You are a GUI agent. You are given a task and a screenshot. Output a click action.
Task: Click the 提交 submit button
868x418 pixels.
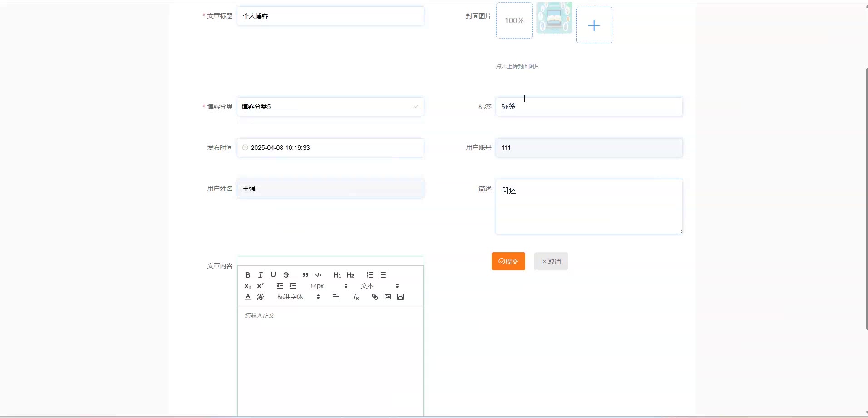point(508,261)
